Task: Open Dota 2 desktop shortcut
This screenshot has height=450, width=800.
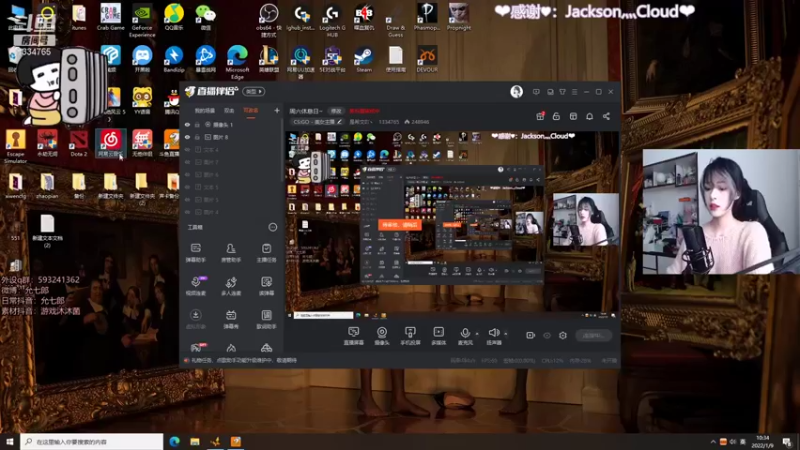Action: pyautogui.click(x=79, y=143)
